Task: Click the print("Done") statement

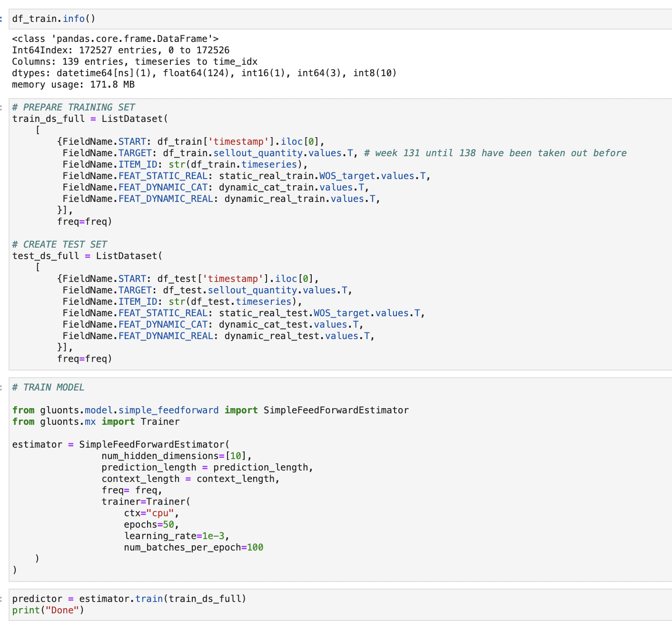Action: coord(48,610)
